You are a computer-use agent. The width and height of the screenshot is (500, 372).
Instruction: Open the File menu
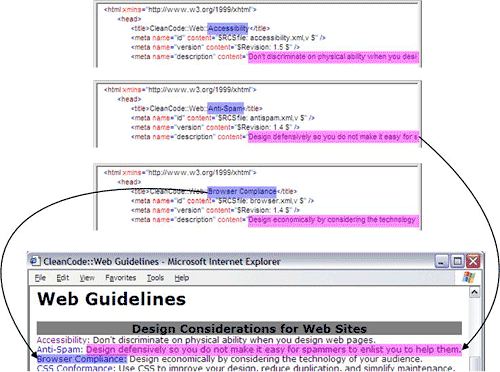(40, 278)
